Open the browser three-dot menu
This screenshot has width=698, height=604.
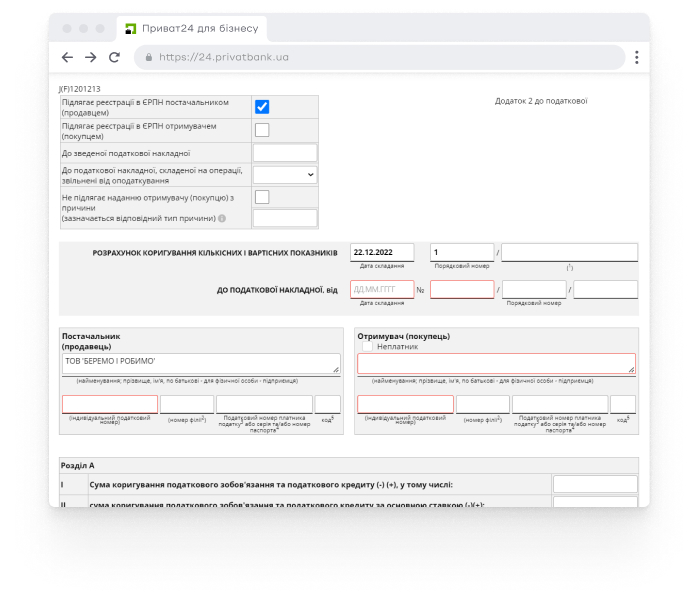click(636, 58)
